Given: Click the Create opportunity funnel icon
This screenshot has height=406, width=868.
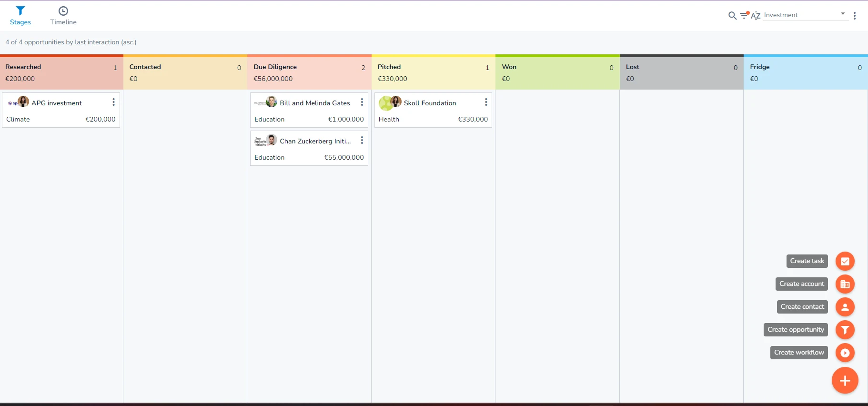Looking at the screenshot, I should (x=845, y=330).
